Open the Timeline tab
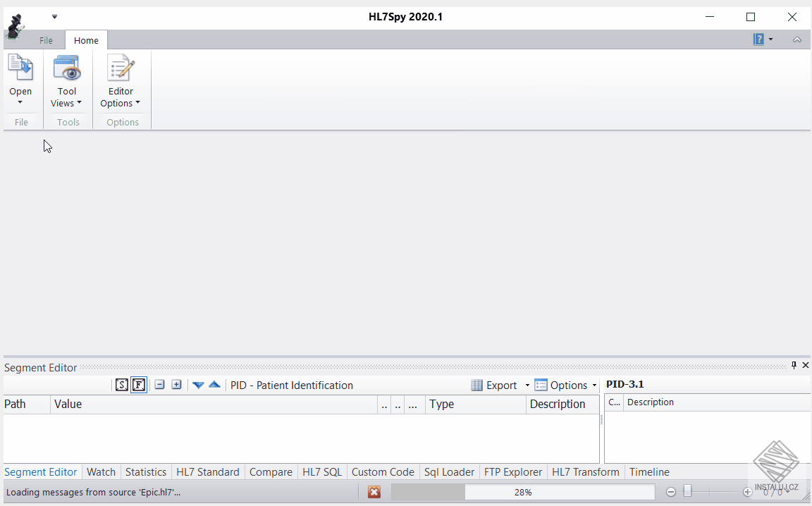The width and height of the screenshot is (812, 506). (x=649, y=471)
